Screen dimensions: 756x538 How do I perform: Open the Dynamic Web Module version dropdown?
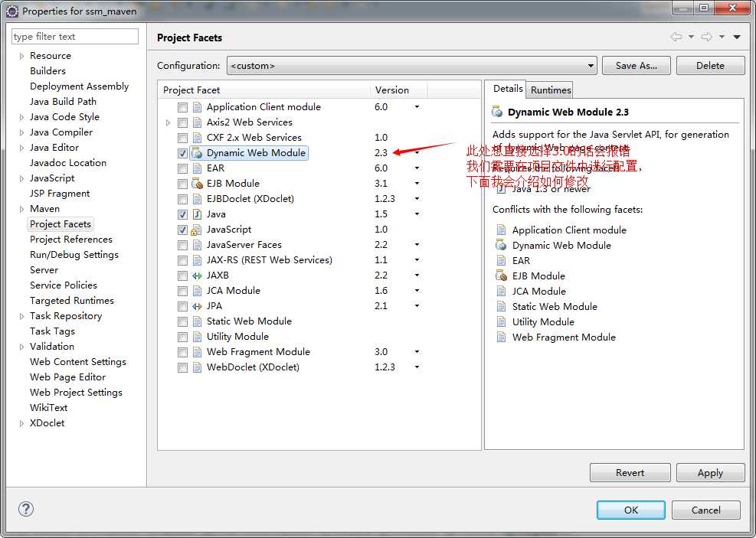pos(417,153)
